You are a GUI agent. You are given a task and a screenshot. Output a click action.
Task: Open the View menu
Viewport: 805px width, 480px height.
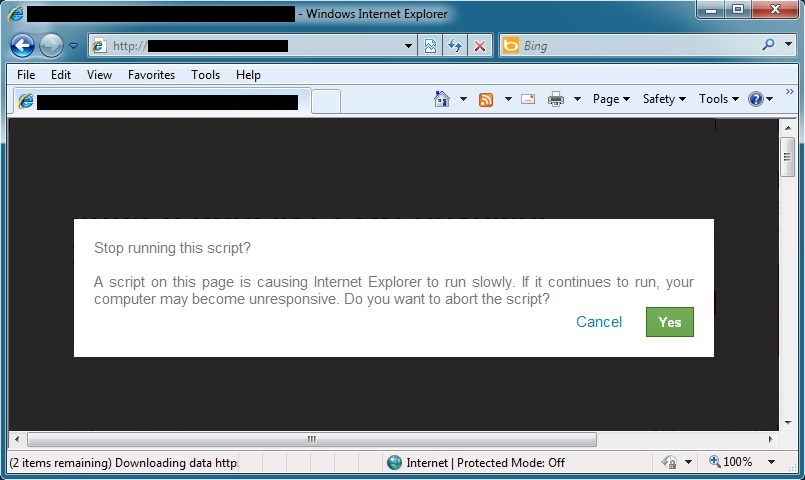[99, 74]
